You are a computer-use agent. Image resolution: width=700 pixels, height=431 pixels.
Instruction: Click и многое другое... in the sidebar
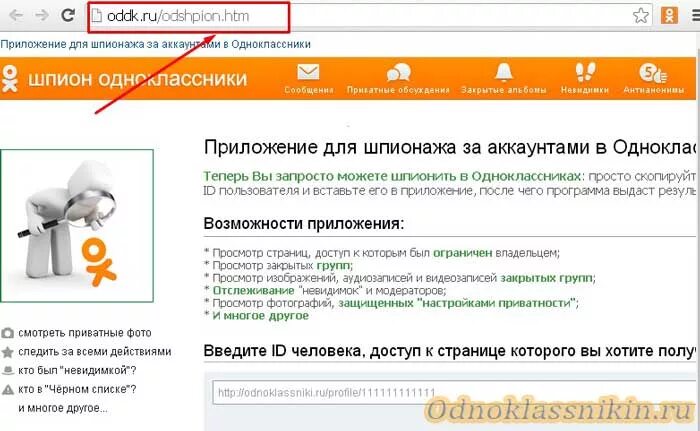coord(63,408)
